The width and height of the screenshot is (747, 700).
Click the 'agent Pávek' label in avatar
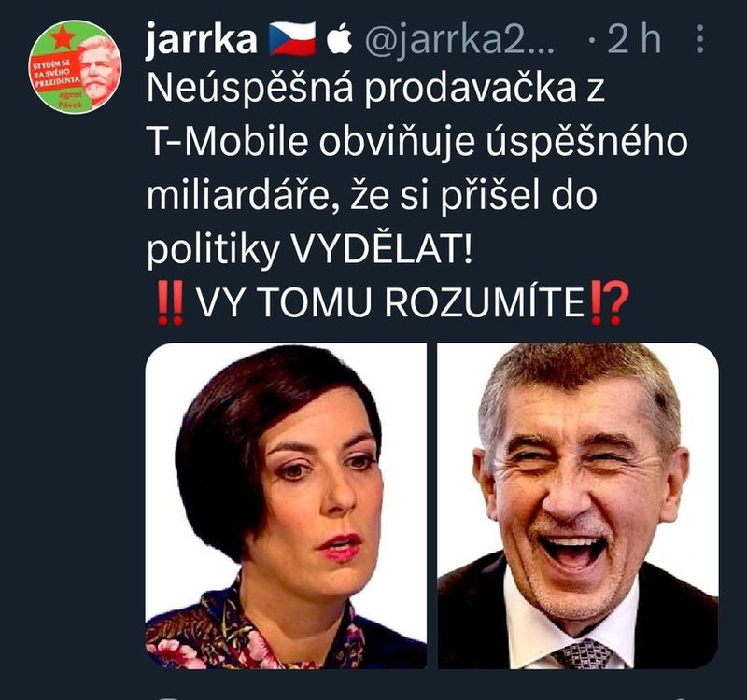[71, 99]
